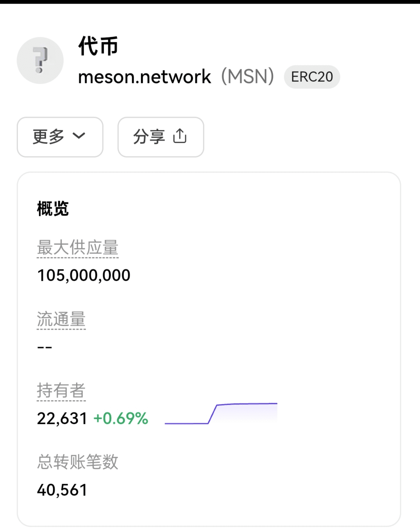Click the 概览 section title
The image size is (420, 529).
pyautogui.click(x=53, y=208)
